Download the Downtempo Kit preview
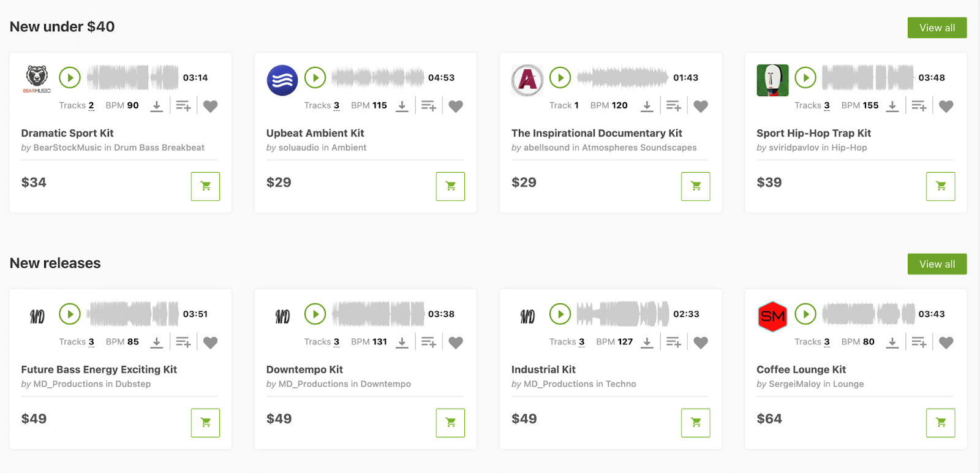Viewport: 980px width, 473px height. click(x=402, y=342)
